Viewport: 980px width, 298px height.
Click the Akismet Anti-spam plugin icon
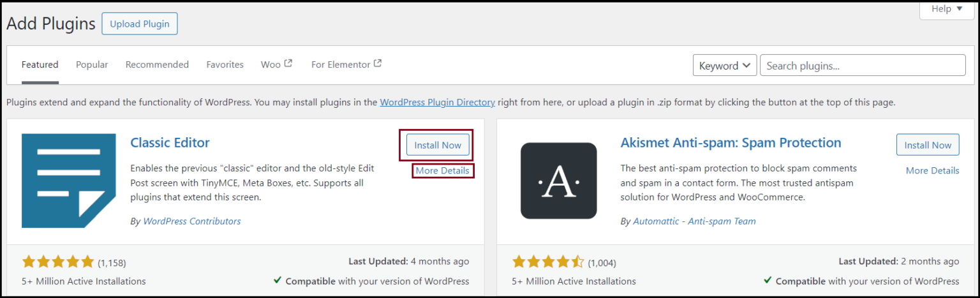[x=558, y=181]
